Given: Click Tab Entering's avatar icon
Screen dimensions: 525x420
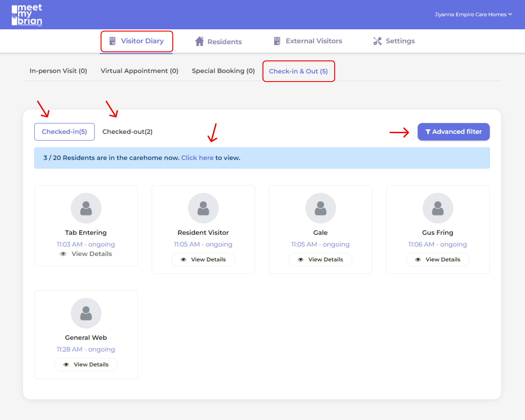Looking at the screenshot, I should coord(86,208).
